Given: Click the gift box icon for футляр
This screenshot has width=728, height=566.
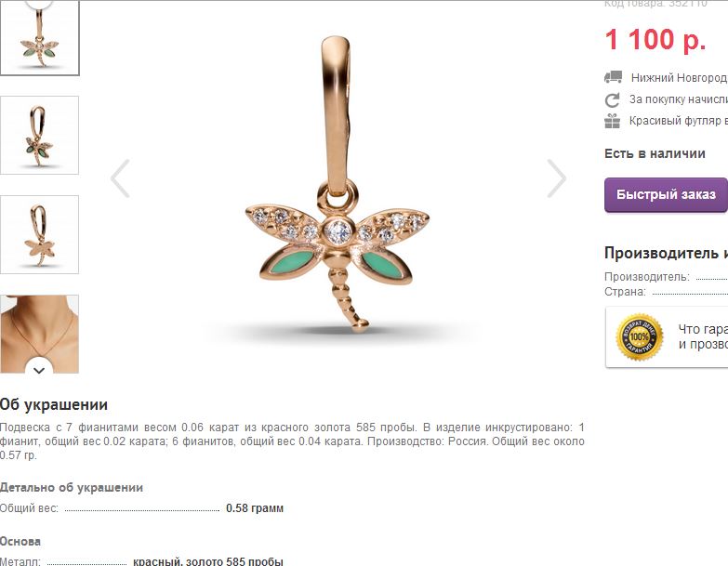Looking at the screenshot, I should (x=613, y=121).
